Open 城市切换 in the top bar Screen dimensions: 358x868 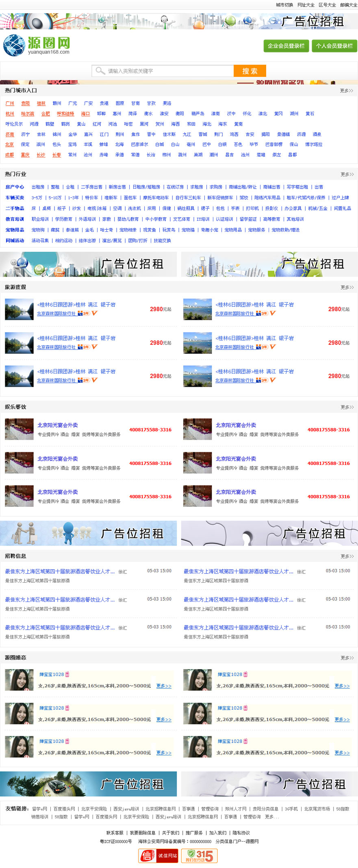click(284, 5)
